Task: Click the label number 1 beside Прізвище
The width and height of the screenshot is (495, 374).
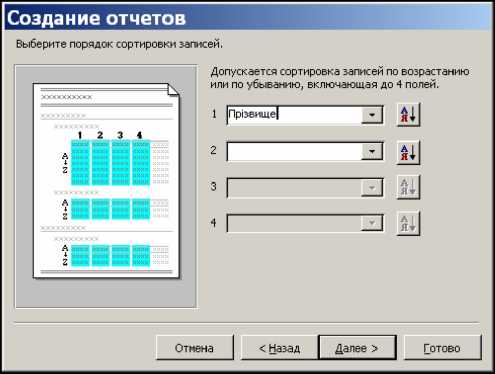Action: (214, 114)
